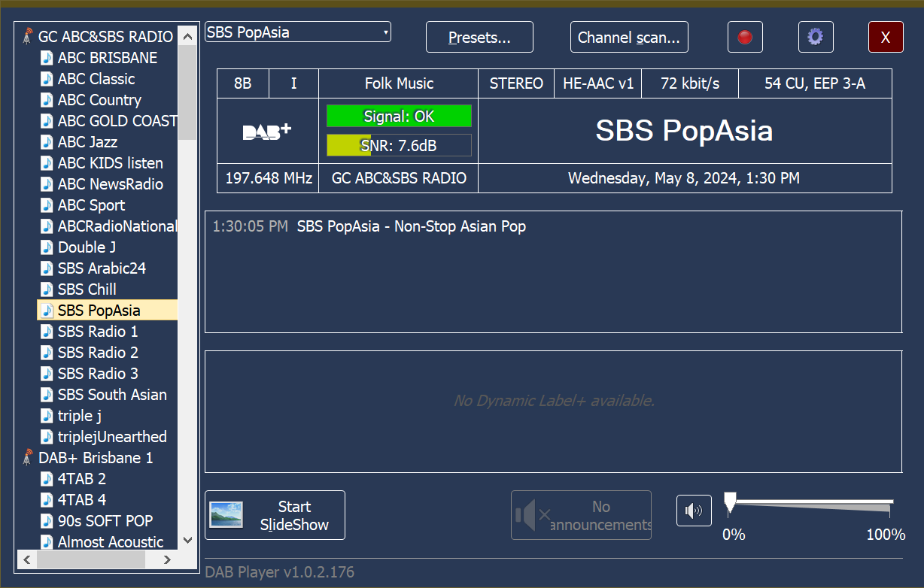Open settings with the gear icon

(815, 37)
